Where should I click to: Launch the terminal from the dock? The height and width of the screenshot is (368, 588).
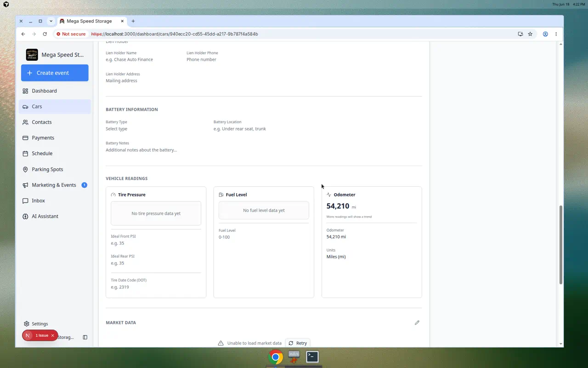tap(312, 356)
